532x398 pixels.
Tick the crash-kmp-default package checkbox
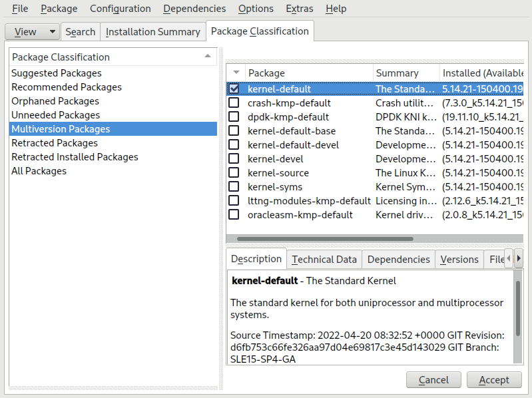pyautogui.click(x=234, y=103)
